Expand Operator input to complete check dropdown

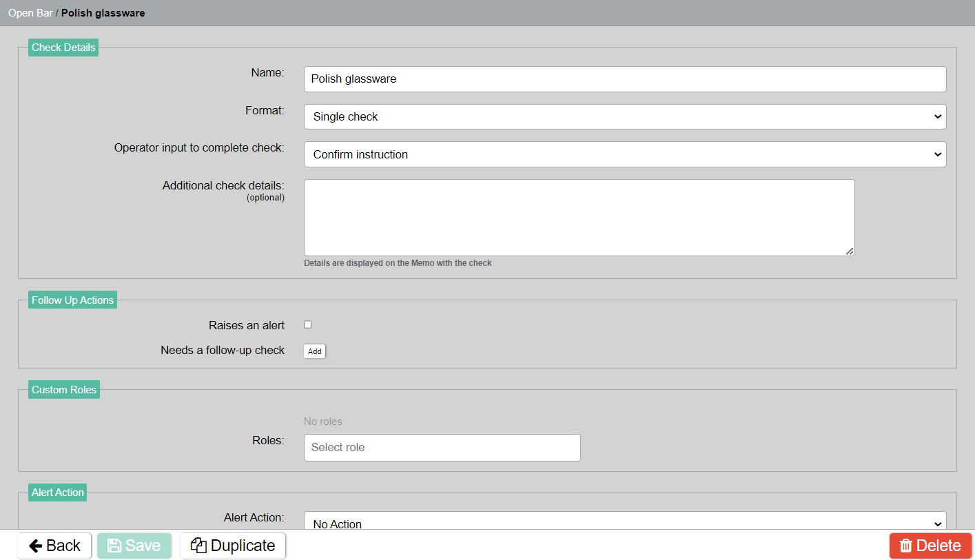tap(624, 154)
